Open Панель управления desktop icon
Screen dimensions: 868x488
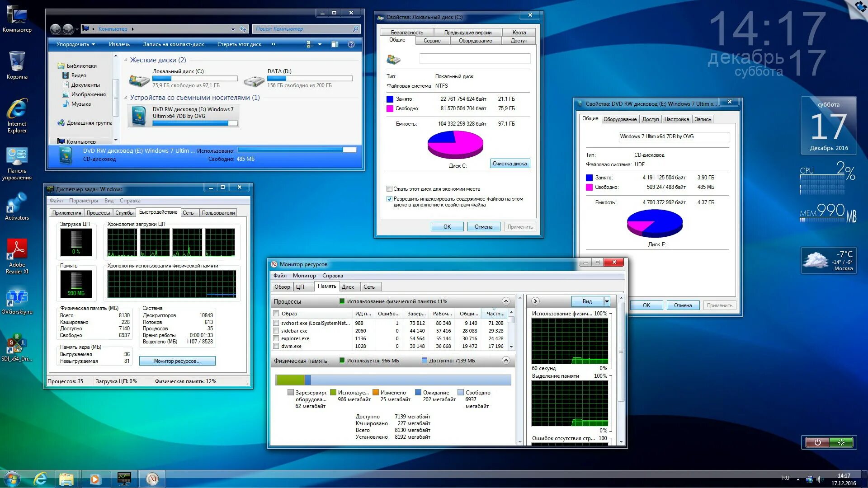coord(17,164)
